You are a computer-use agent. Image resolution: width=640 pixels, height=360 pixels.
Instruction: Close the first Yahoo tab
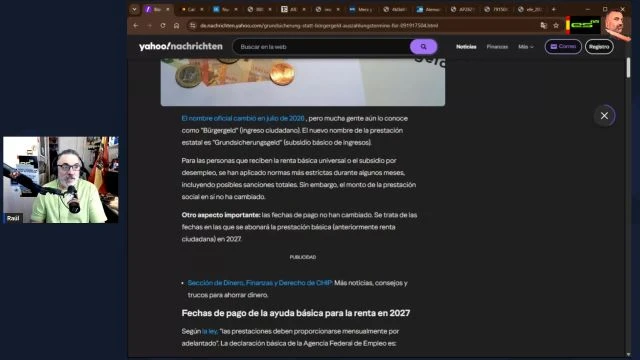(x=167, y=9)
